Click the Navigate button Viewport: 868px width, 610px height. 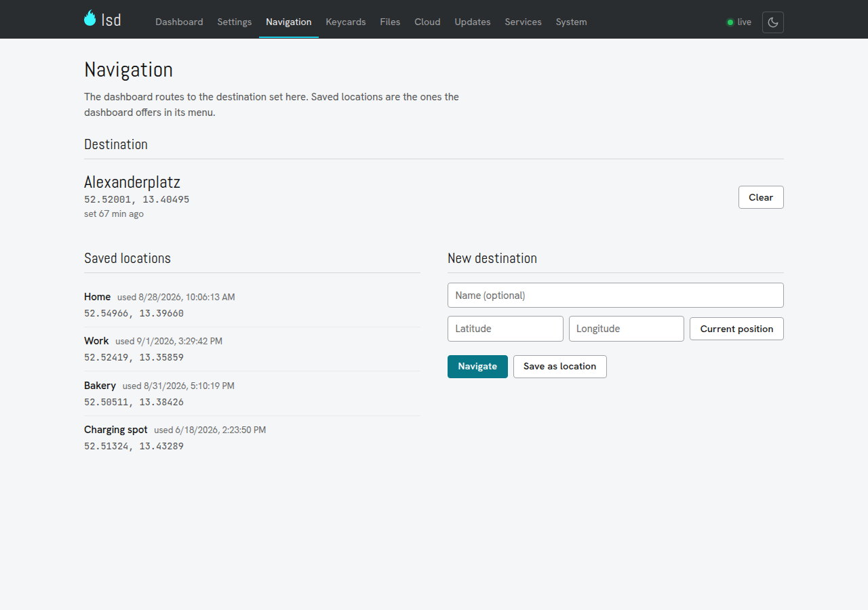pos(477,367)
